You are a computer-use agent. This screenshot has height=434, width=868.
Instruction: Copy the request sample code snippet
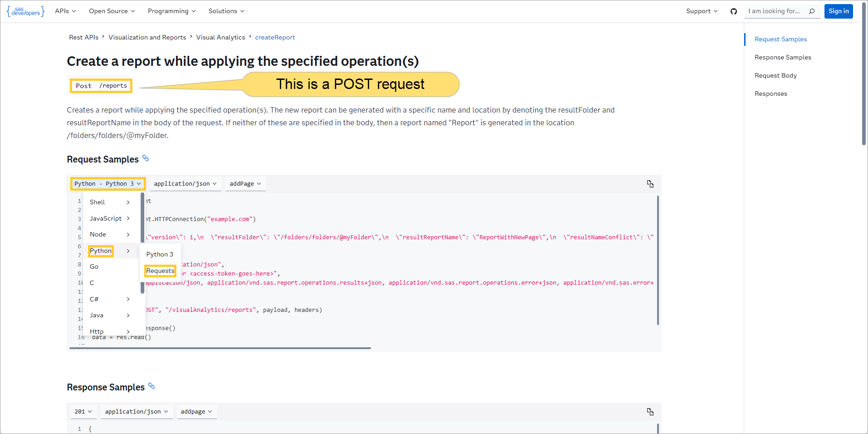[650, 184]
